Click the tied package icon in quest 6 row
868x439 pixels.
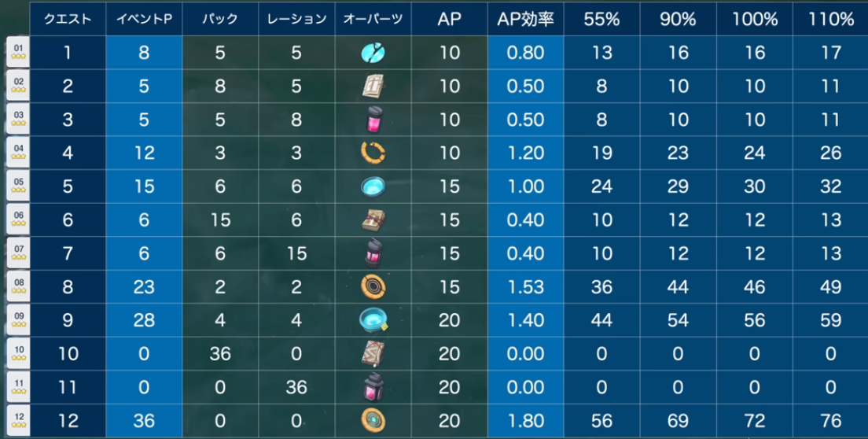(373, 219)
